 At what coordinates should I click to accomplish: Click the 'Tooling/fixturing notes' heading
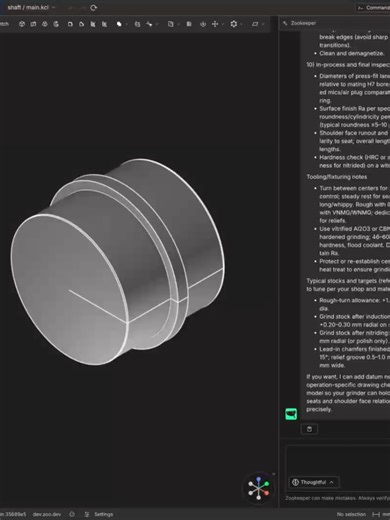click(337, 177)
